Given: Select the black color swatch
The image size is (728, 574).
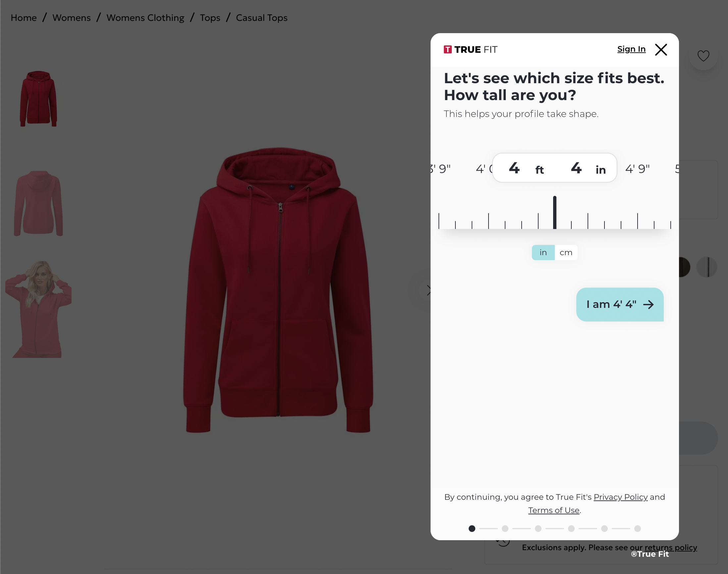Looking at the screenshot, I should [x=684, y=267].
